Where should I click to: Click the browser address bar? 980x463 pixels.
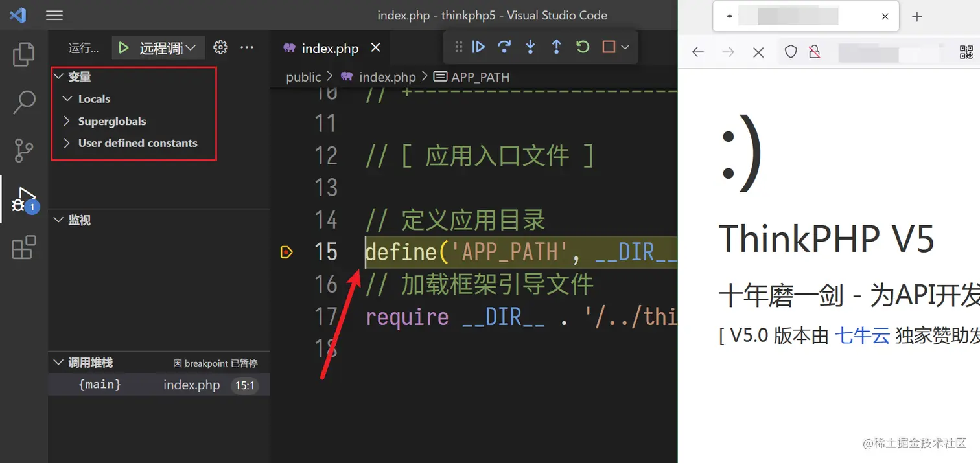tap(878, 52)
